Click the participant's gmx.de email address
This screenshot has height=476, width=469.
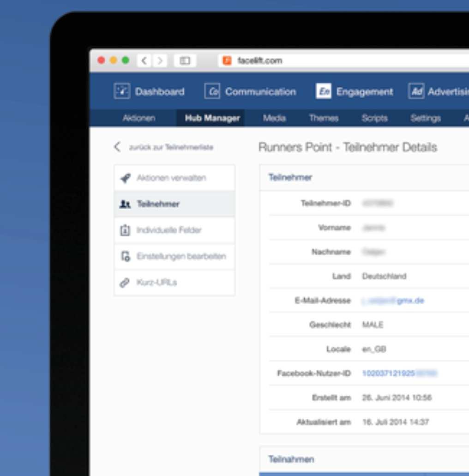(393, 301)
